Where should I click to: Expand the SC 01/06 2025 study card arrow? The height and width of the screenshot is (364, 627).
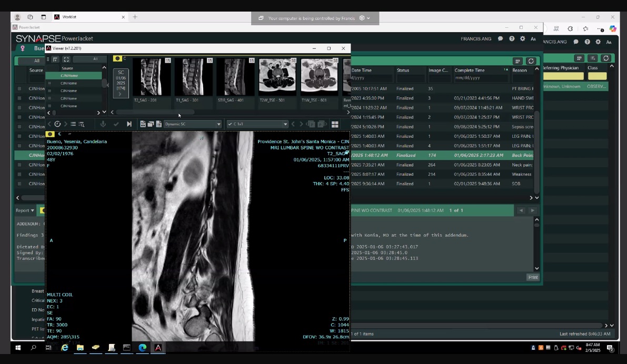coord(120,94)
